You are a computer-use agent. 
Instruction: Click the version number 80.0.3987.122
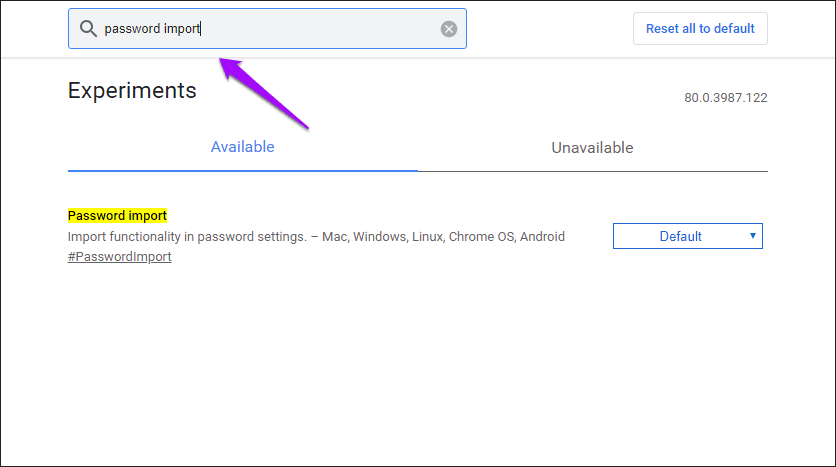click(725, 99)
